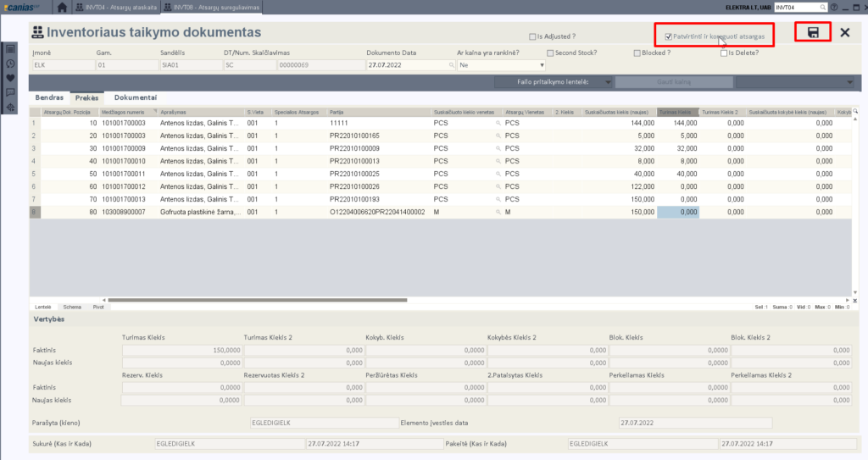Switch to the 'Bendras' tab
Screen dimensions: 868x460
[48, 97]
